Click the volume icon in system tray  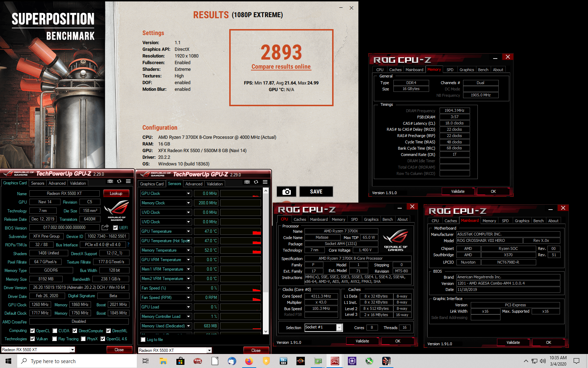(x=543, y=361)
